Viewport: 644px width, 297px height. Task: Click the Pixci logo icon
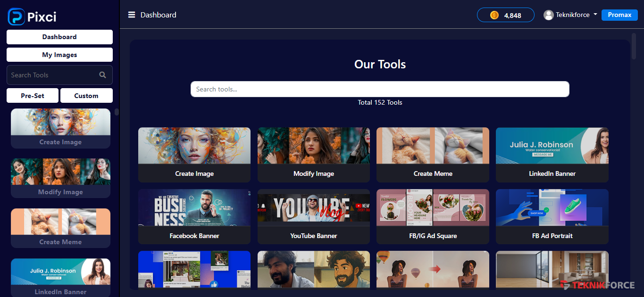pyautogui.click(x=16, y=16)
